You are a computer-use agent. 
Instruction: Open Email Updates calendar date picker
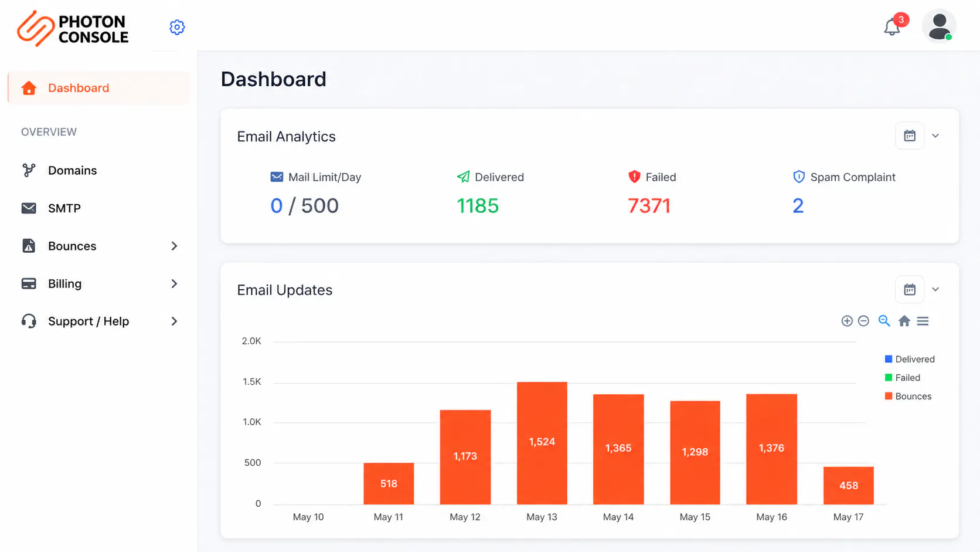[x=910, y=289]
